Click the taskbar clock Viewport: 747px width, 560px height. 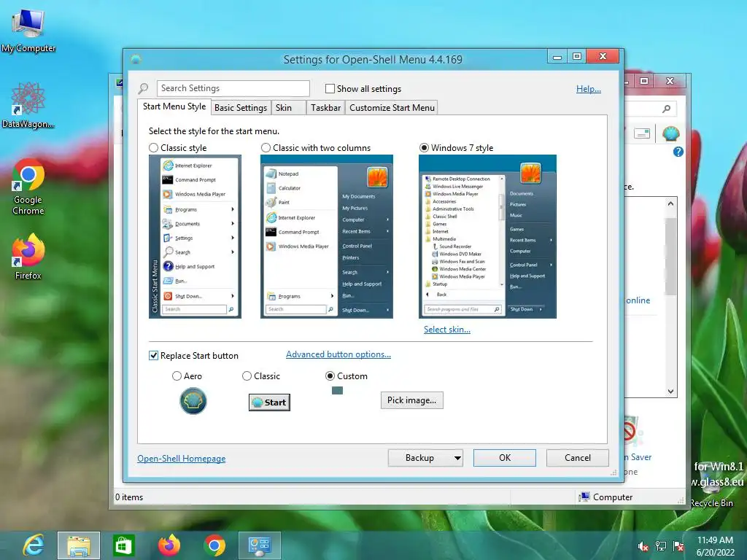click(x=715, y=546)
